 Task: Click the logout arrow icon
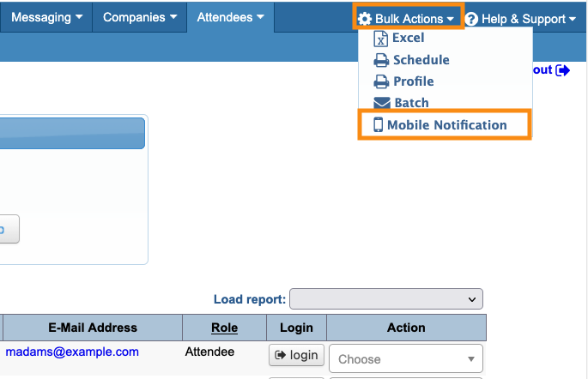click(563, 70)
